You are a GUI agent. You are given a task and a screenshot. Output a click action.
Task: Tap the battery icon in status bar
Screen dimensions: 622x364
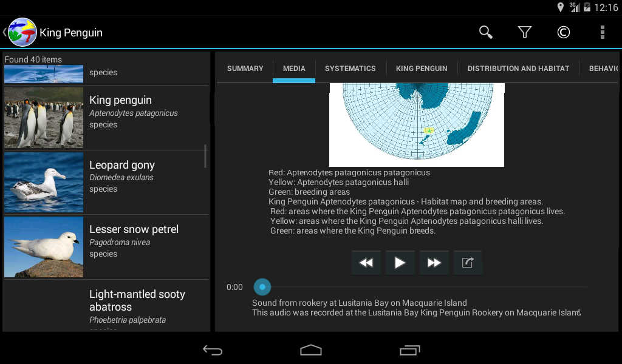(587, 7)
